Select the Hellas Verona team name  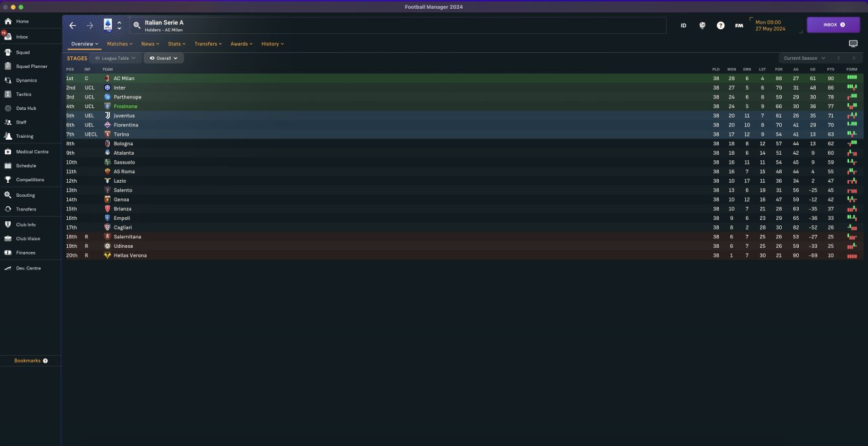(x=130, y=255)
